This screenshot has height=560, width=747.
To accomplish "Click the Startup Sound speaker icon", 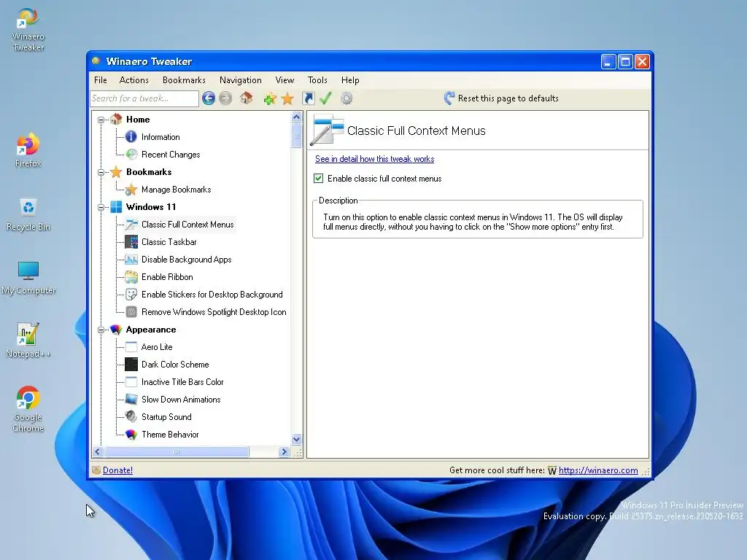I will [x=131, y=417].
